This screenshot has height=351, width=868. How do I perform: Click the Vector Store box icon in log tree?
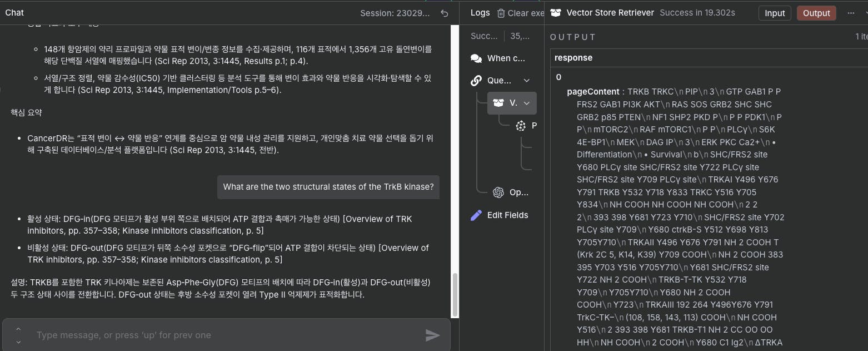tap(498, 103)
